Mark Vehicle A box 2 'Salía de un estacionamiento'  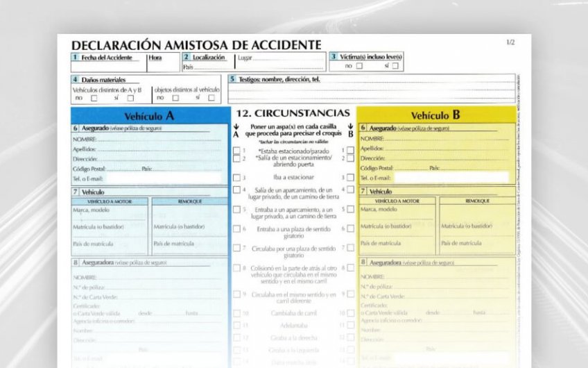coord(236,158)
